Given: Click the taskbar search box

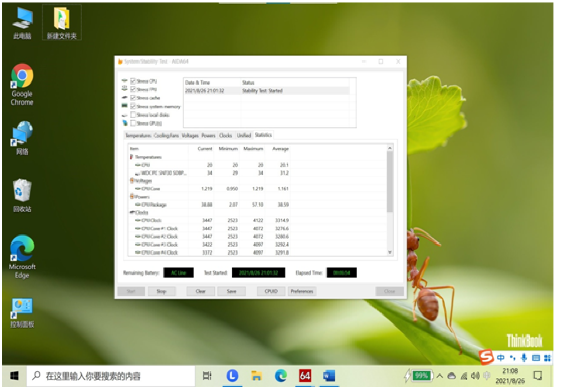Looking at the screenshot, I should pyautogui.click(x=111, y=376).
